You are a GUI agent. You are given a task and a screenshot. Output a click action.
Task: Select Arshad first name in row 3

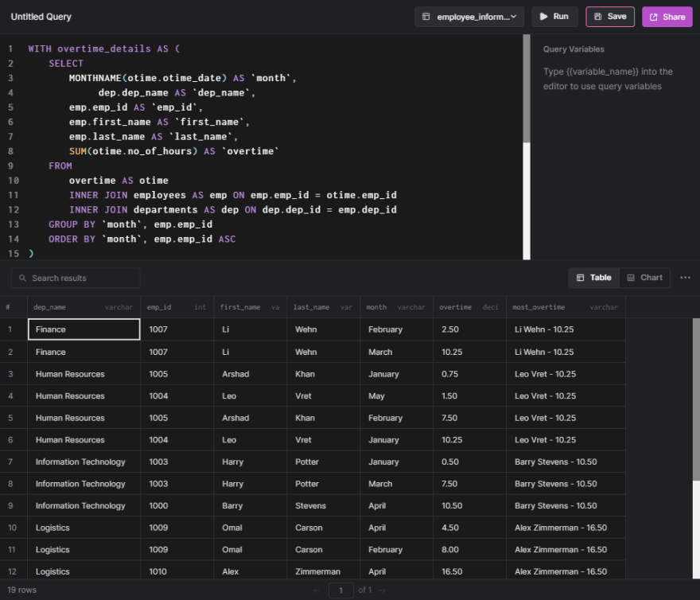click(251, 374)
